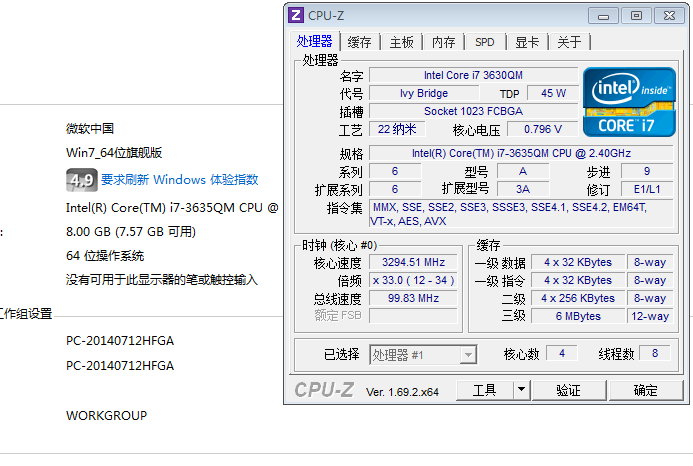Open the 关于 tab

[x=569, y=42]
